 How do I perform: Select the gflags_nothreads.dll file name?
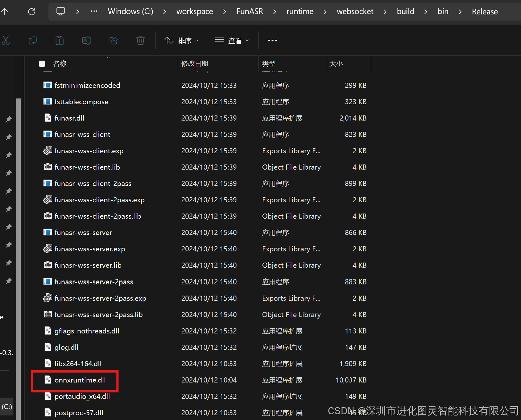pos(87,331)
